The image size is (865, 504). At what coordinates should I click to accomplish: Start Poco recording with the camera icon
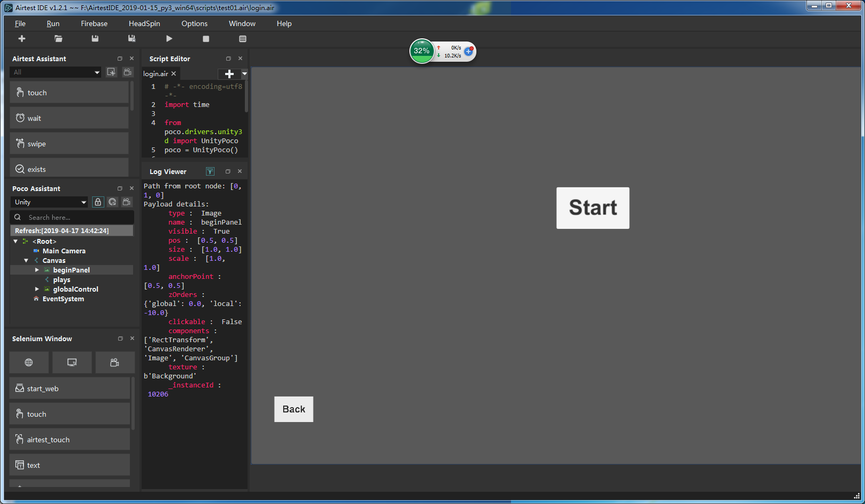(126, 202)
